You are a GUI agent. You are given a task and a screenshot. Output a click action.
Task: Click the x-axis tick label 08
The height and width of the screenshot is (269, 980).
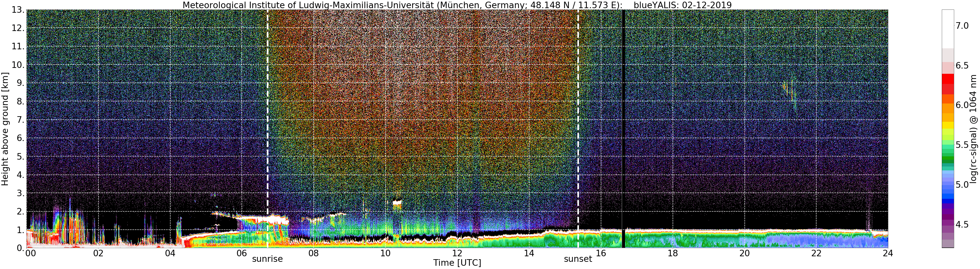click(x=313, y=253)
